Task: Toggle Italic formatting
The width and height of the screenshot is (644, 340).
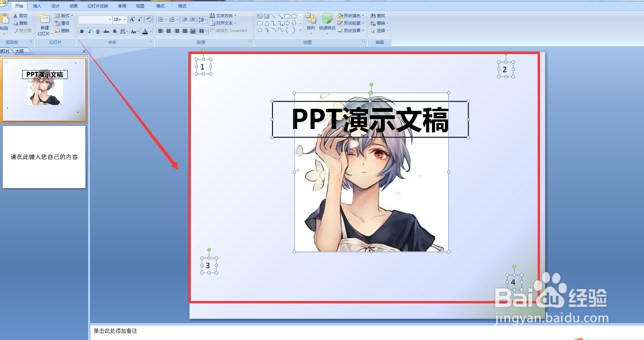Action: click(x=90, y=31)
